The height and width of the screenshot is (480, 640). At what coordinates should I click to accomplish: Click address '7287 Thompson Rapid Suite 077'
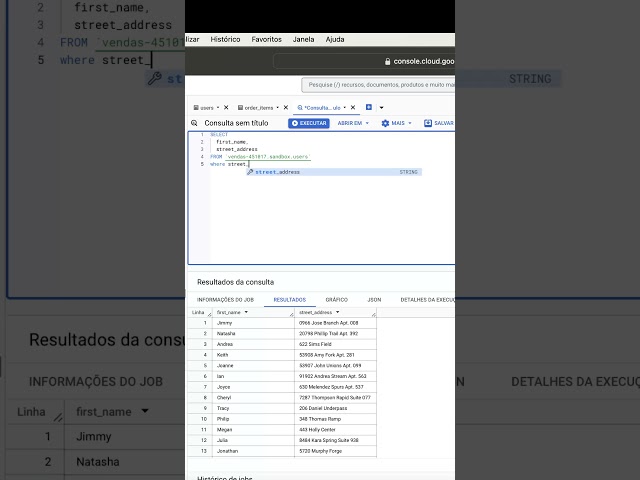tap(335, 398)
